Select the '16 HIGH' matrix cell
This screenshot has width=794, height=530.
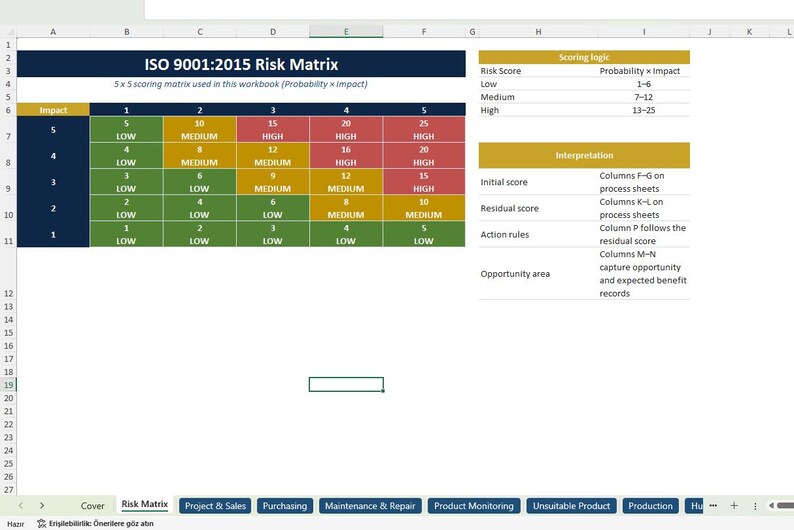point(346,156)
